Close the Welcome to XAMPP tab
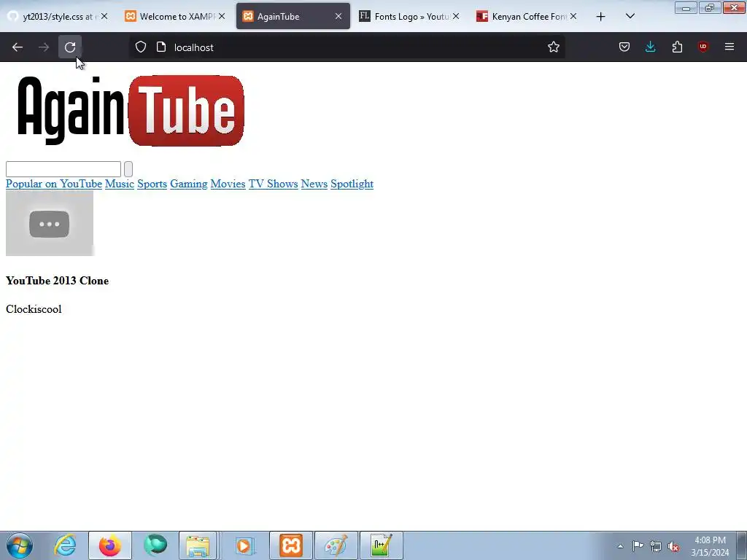 (x=222, y=17)
